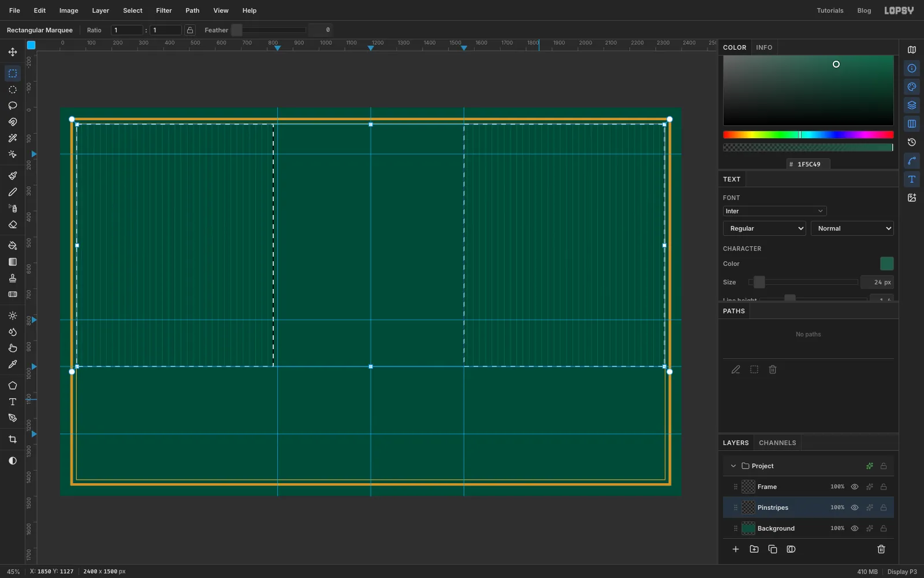Select the Shape polygon tool
924x578 pixels.
pos(13,386)
